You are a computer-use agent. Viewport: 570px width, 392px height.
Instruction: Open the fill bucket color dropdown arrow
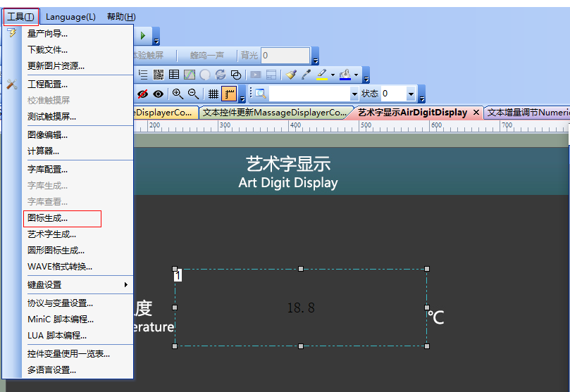357,75
